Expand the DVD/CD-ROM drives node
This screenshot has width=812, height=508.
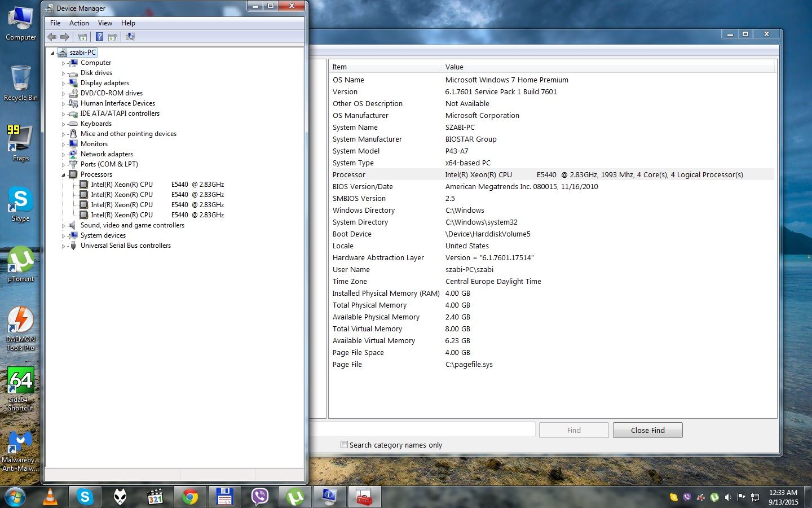(x=63, y=94)
